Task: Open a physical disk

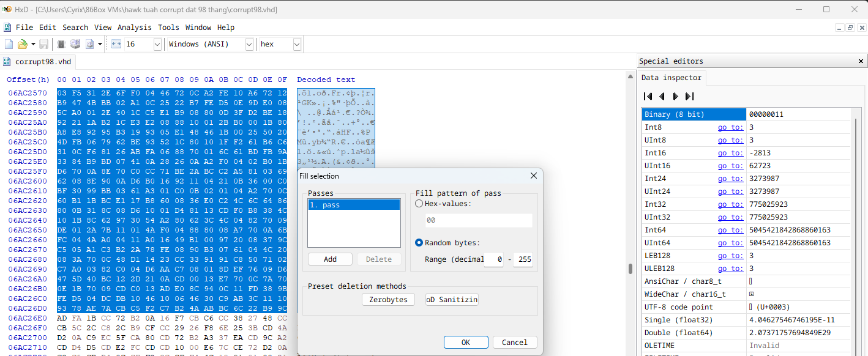Action: [75, 43]
